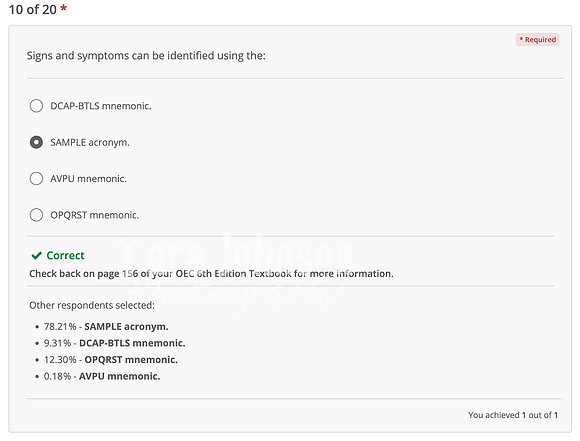The image size is (580, 441).
Task: Click the Correct feedback heading
Action: (65, 255)
